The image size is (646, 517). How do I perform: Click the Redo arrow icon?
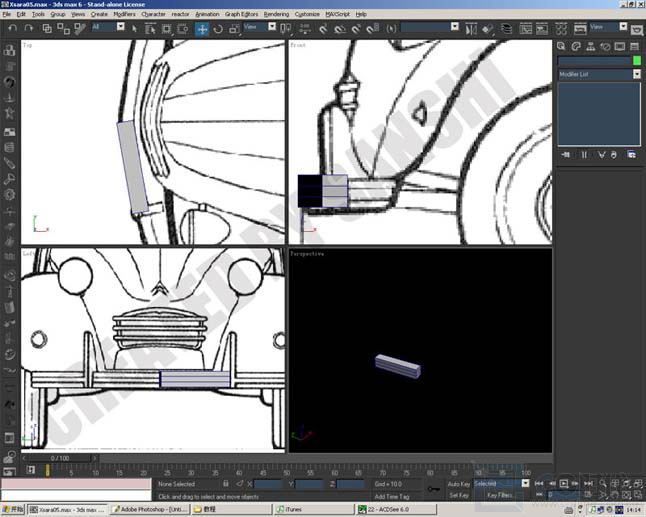coord(28,28)
